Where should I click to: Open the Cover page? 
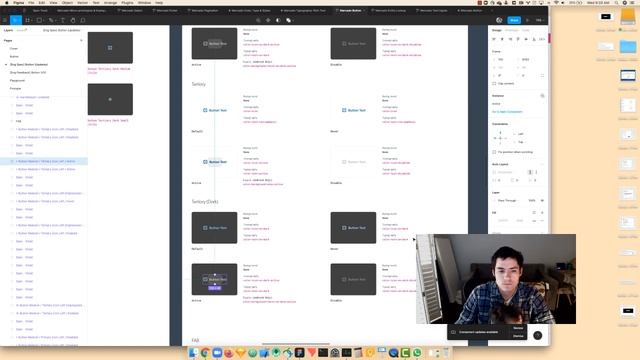click(x=14, y=49)
